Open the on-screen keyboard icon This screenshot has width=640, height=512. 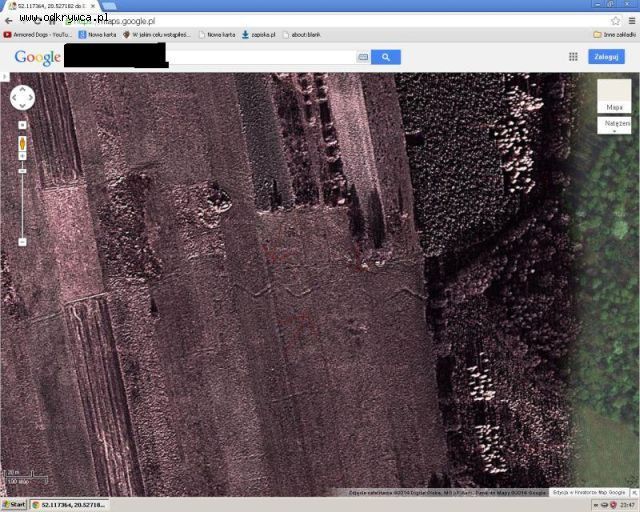(x=363, y=57)
